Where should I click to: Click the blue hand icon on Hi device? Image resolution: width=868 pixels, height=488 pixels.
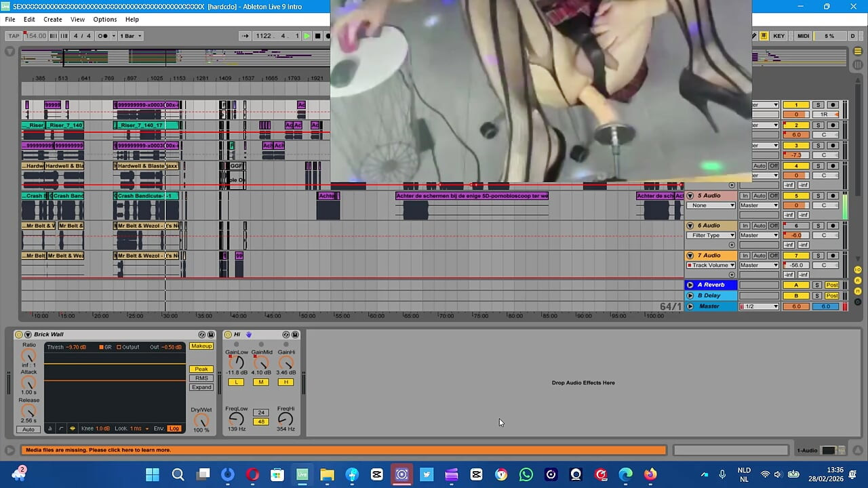pyautogui.click(x=249, y=335)
